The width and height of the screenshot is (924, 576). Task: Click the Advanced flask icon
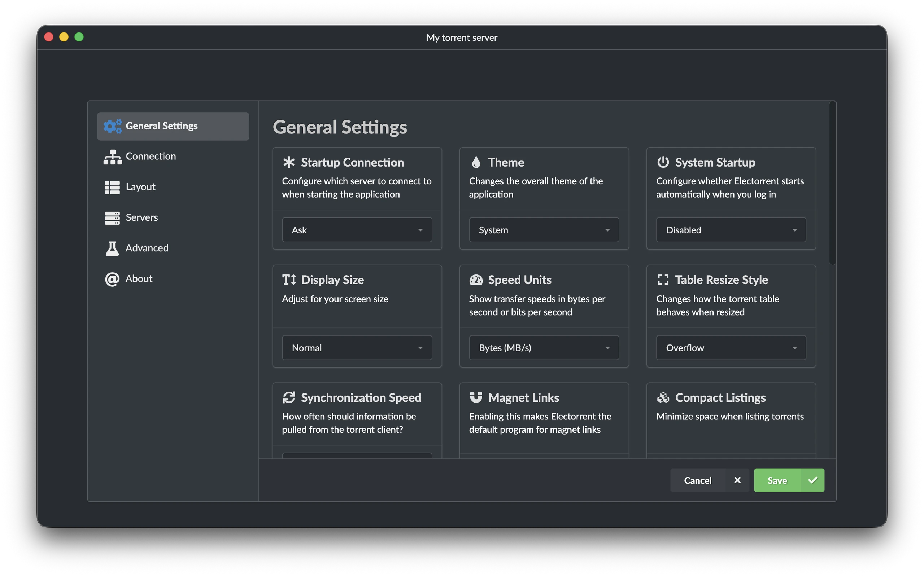[112, 249]
